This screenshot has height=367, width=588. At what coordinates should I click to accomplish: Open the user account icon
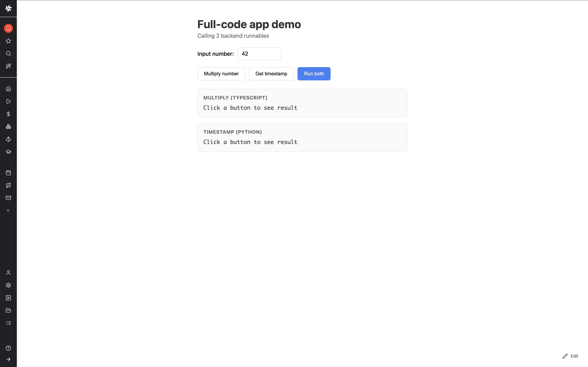click(x=9, y=273)
